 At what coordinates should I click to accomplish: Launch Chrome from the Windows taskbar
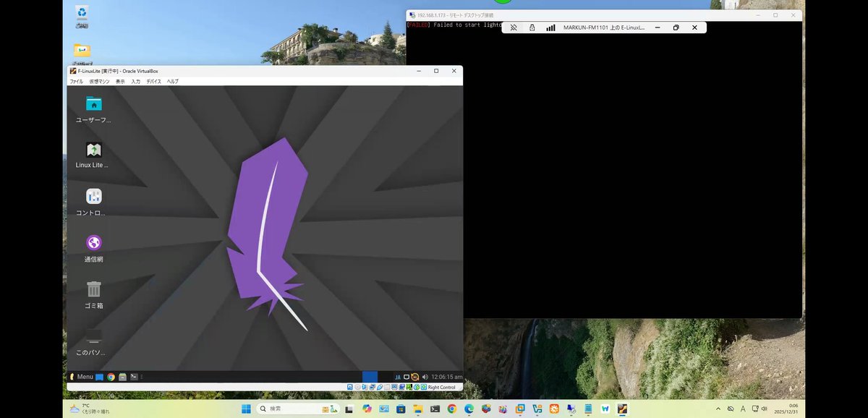point(452,409)
